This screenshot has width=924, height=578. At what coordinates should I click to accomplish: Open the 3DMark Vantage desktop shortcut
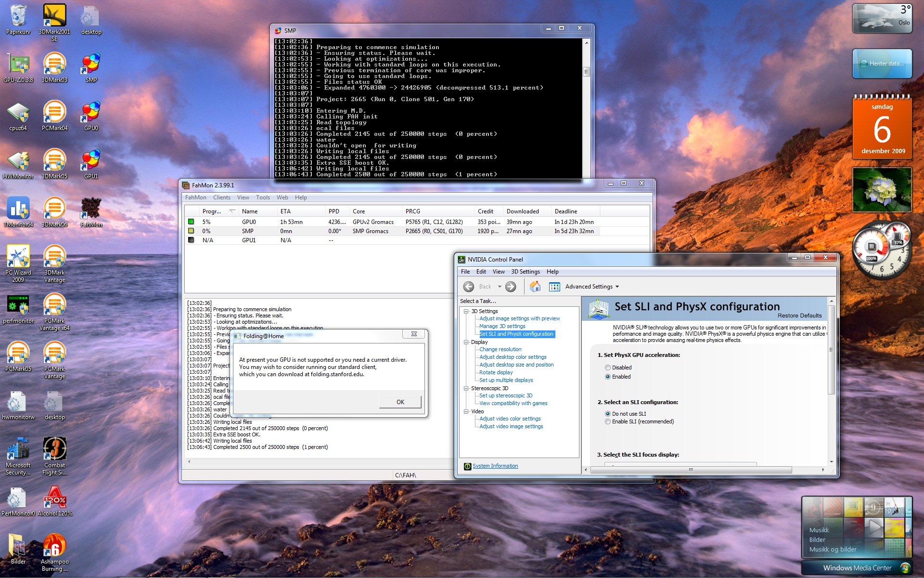coord(54,263)
